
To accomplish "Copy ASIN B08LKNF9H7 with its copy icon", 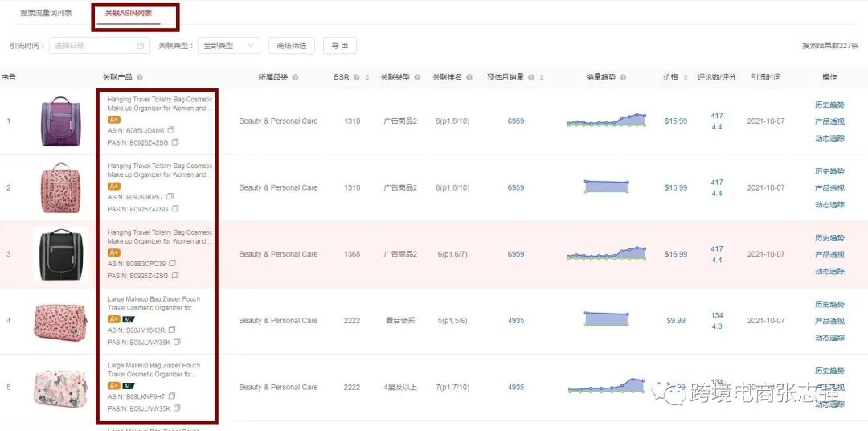I will [172, 396].
